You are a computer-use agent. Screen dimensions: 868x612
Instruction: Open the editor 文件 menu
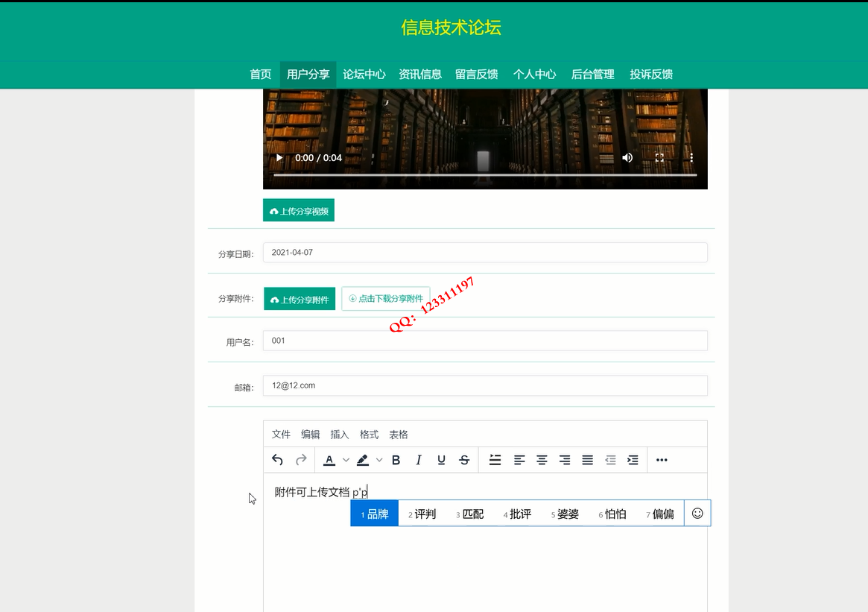click(281, 435)
